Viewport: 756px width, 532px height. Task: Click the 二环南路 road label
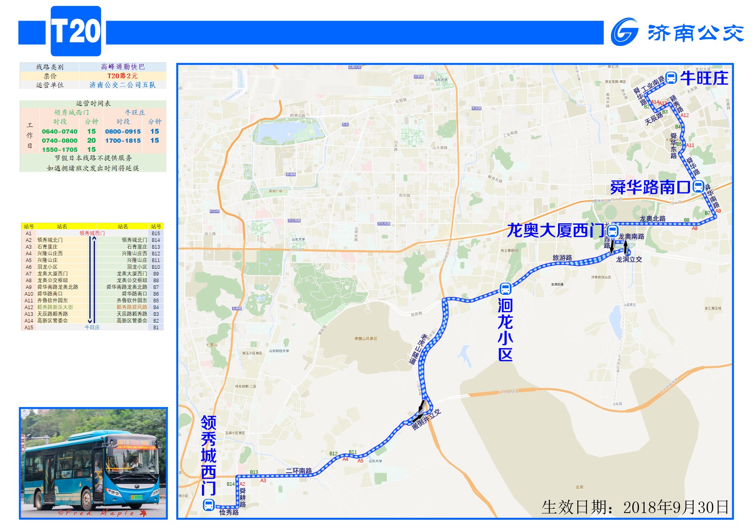(x=299, y=471)
